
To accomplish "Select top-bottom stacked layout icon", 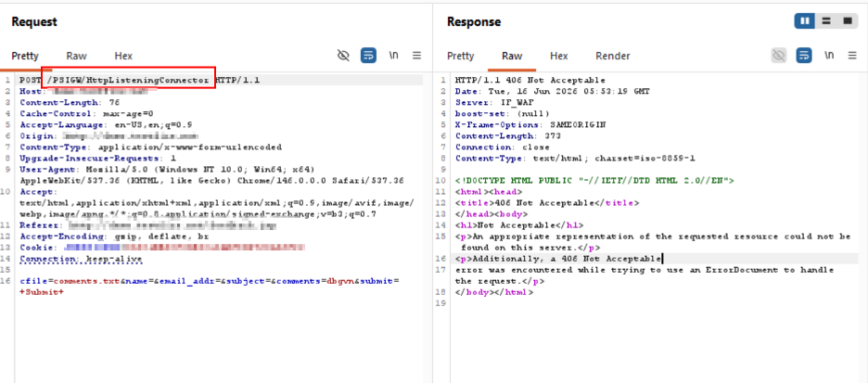I will 826,21.
